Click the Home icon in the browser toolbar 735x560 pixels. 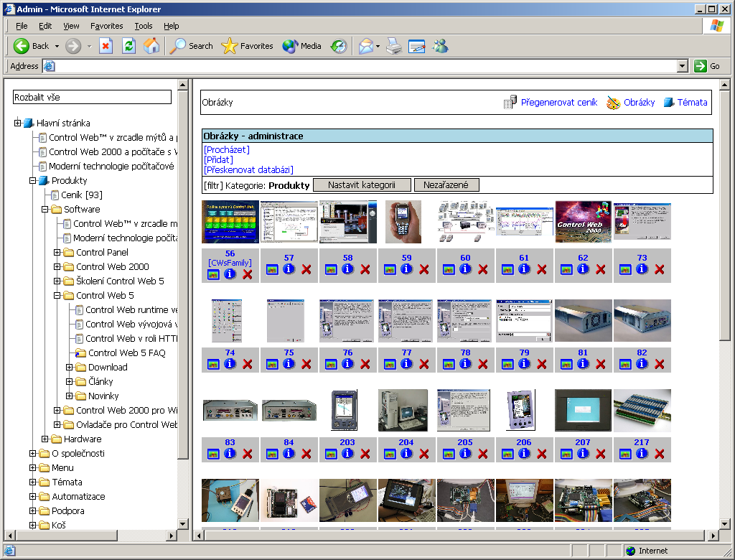(x=151, y=46)
